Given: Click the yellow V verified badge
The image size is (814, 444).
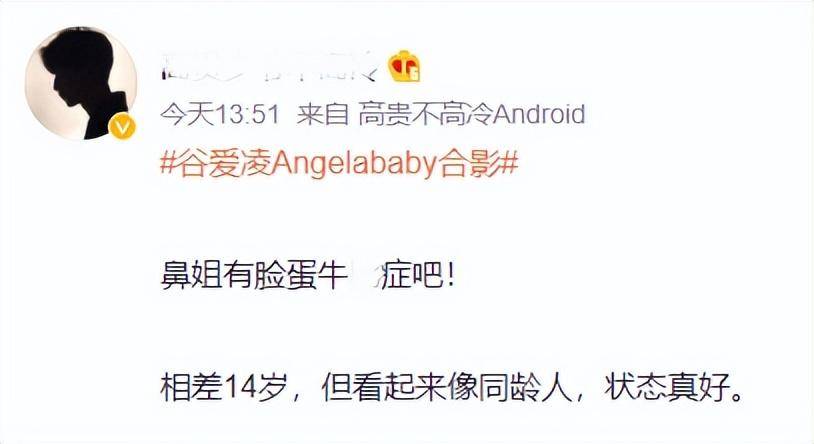Looking at the screenshot, I should pyautogui.click(x=123, y=126).
